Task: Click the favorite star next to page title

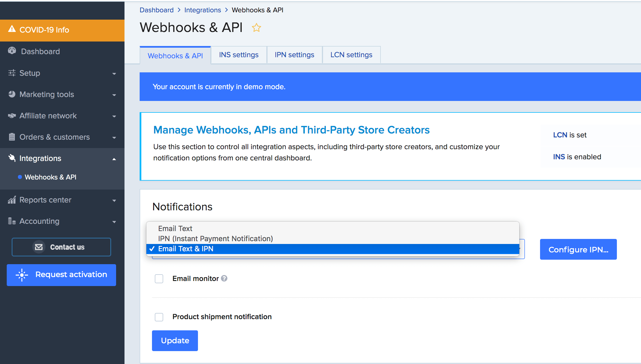Action: [x=256, y=28]
